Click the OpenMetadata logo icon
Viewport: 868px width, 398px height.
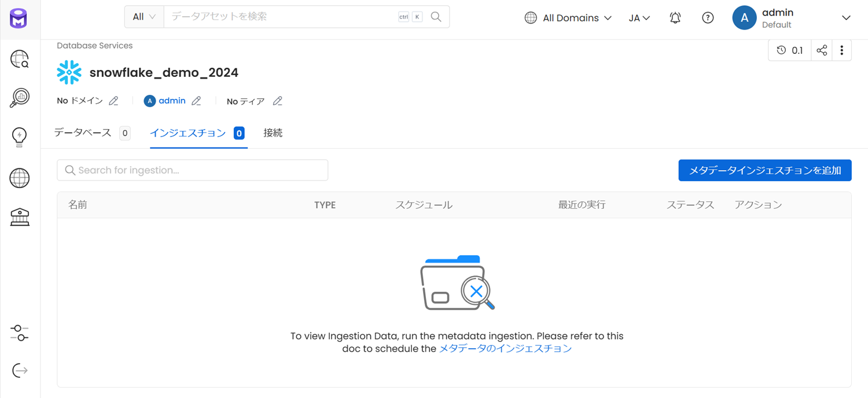19,18
